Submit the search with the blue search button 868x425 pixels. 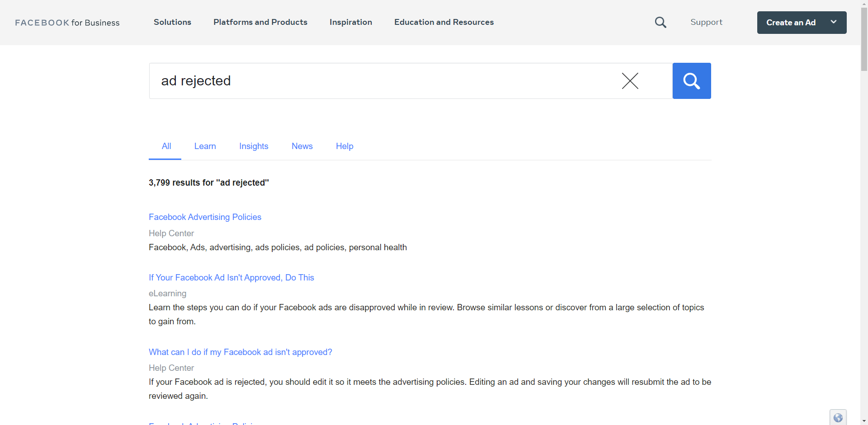pyautogui.click(x=691, y=81)
